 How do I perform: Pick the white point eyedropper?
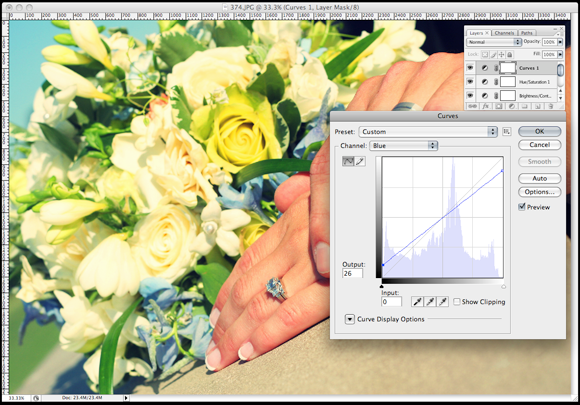pos(443,302)
